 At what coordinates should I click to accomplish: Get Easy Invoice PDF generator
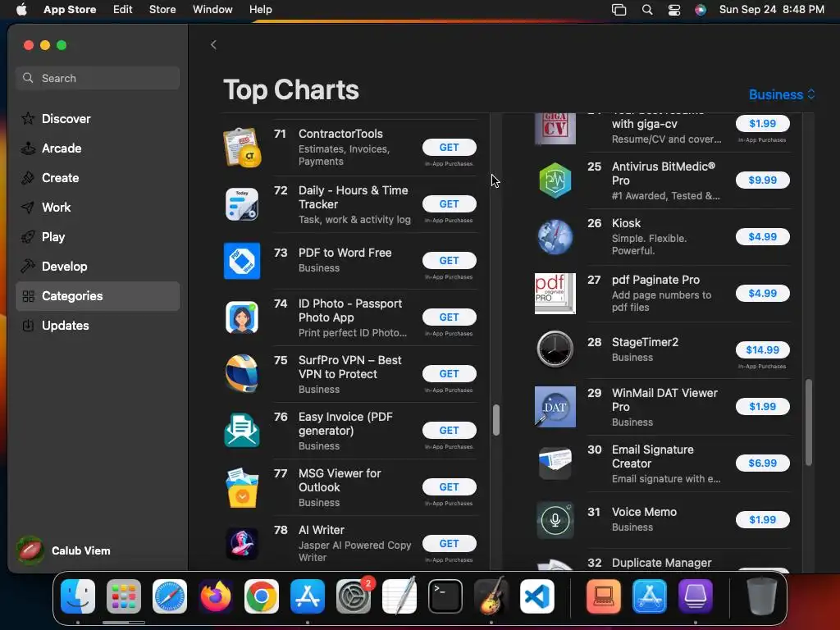(x=449, y=430)
